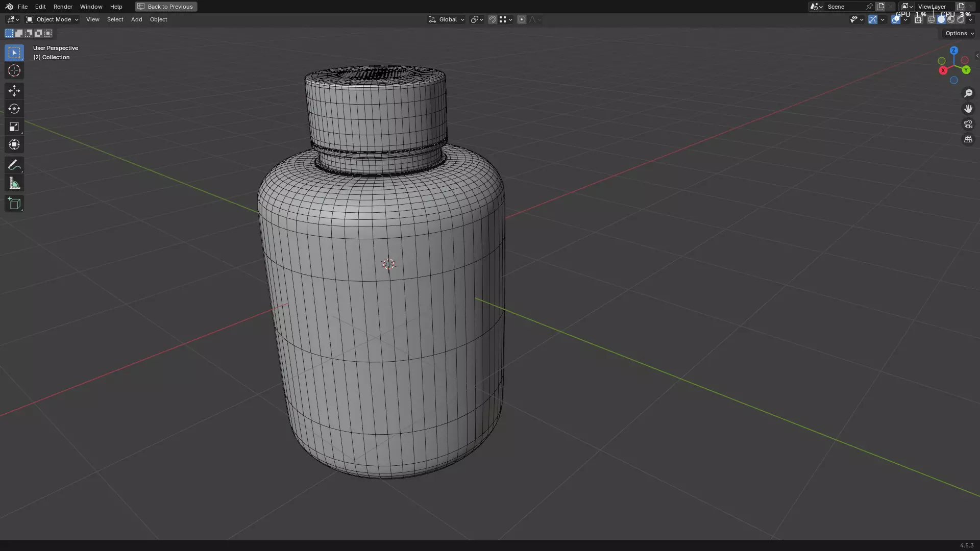Select the Move tool
This screenshot has height=551, width=980.
tap(14, 91)
